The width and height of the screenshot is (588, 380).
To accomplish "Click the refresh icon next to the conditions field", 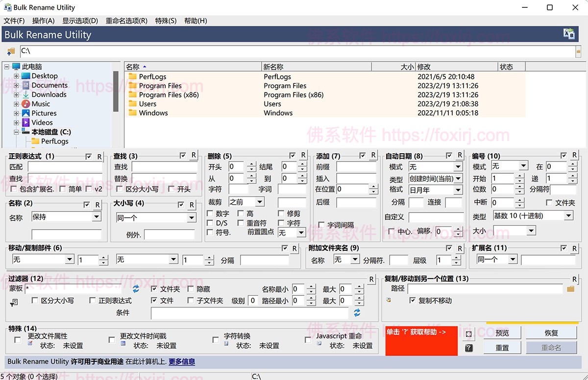I will (357, 312).
